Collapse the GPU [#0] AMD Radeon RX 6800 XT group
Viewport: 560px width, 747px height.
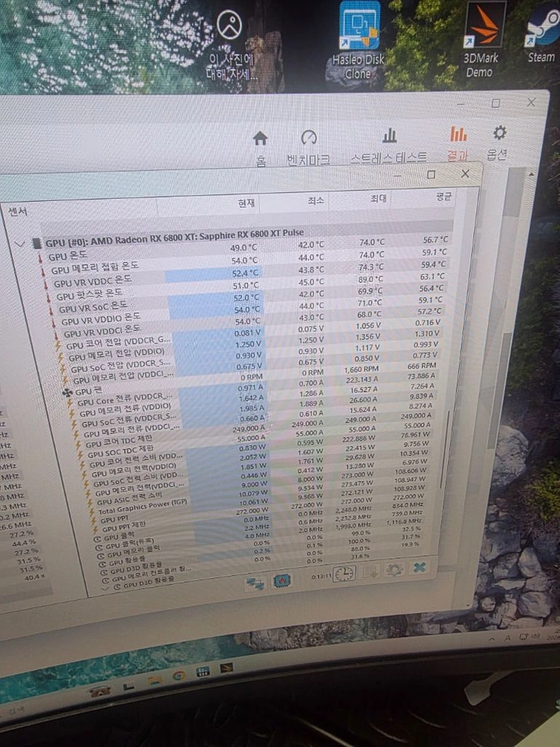click(x=19, y=245)
